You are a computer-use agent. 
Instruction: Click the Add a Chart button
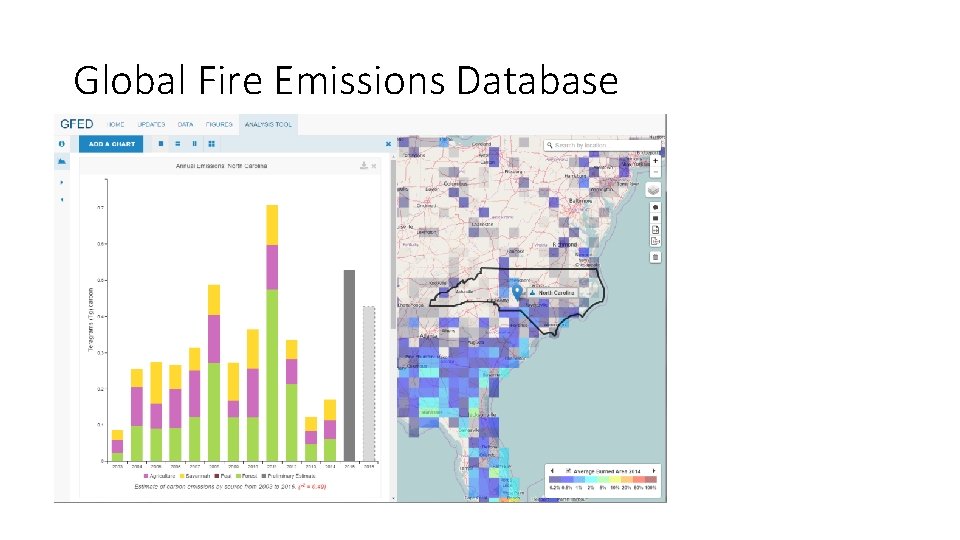coord(111,144)
